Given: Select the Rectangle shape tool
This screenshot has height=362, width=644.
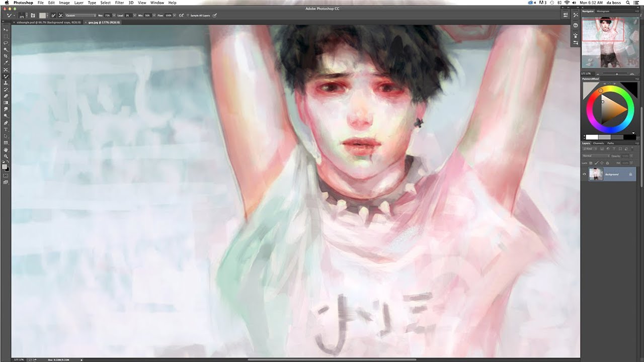Looking at the screenshot, I should pos(6,142).
